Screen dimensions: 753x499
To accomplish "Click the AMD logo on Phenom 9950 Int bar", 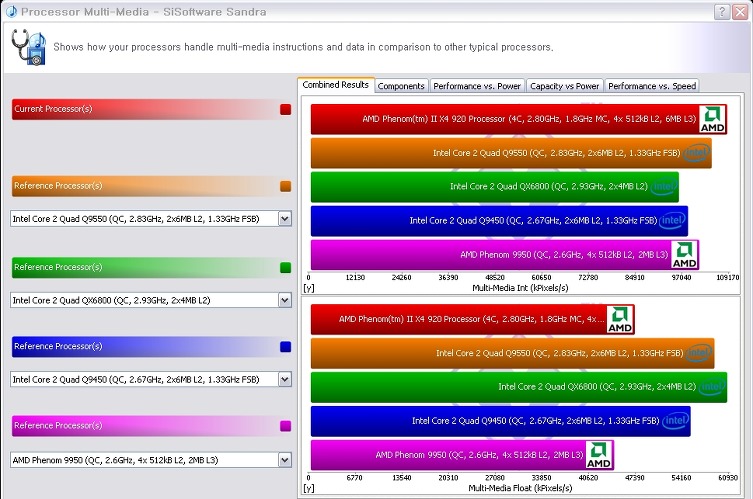I will [x=684, y=255].
